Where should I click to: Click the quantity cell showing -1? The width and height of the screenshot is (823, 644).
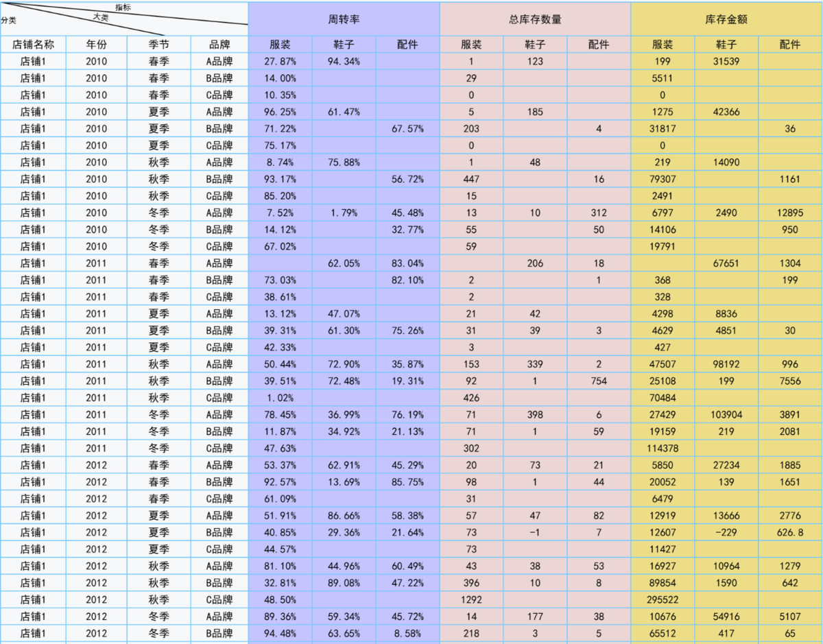click(x=535, y=532)
